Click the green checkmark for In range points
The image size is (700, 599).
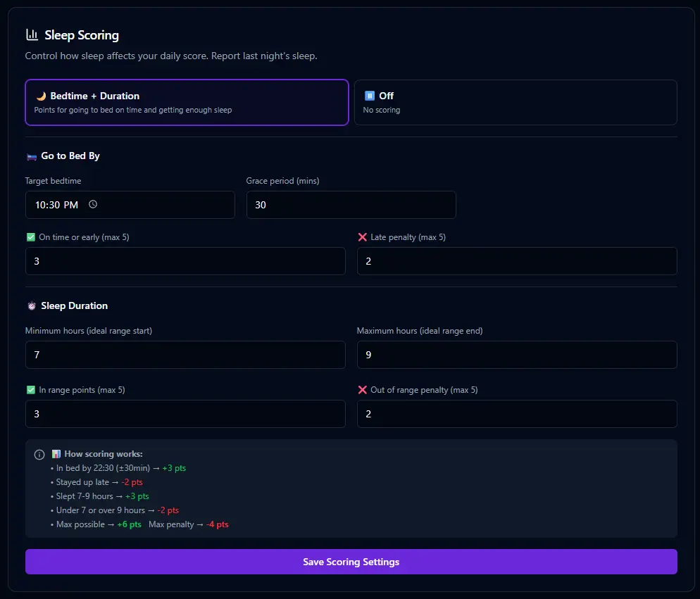[31, 389]
